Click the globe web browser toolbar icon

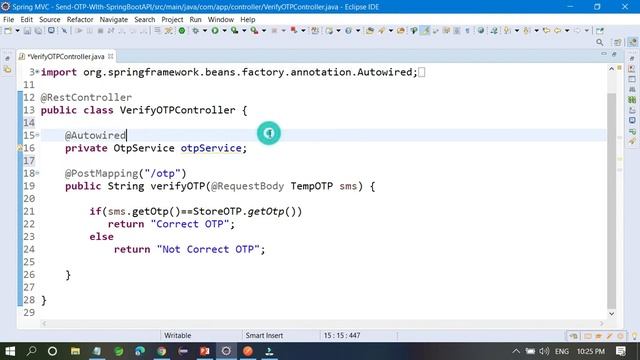(481, 31)
